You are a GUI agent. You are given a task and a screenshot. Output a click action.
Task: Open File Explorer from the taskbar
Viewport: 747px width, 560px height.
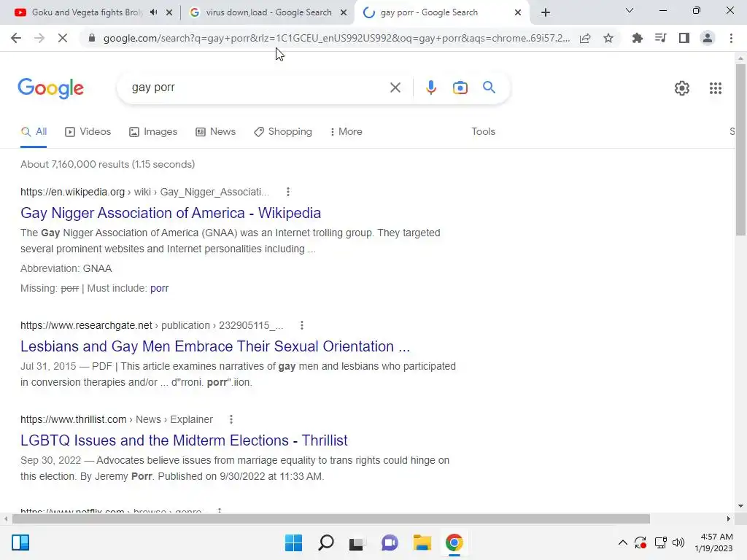pos(422,542)
